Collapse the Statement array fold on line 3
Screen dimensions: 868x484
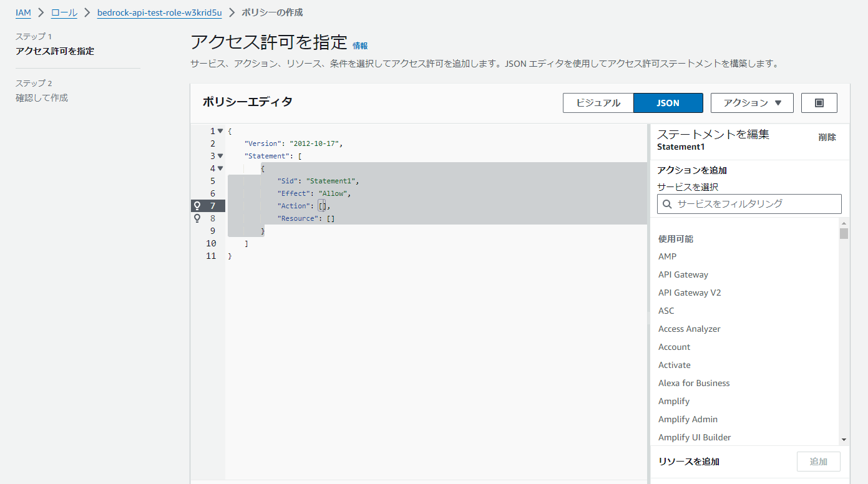coord(220,156)
